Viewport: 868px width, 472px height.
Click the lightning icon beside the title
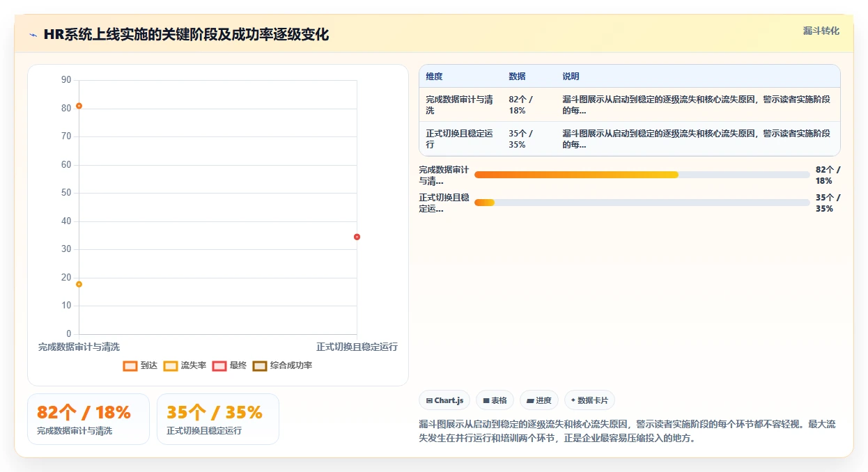33,35
